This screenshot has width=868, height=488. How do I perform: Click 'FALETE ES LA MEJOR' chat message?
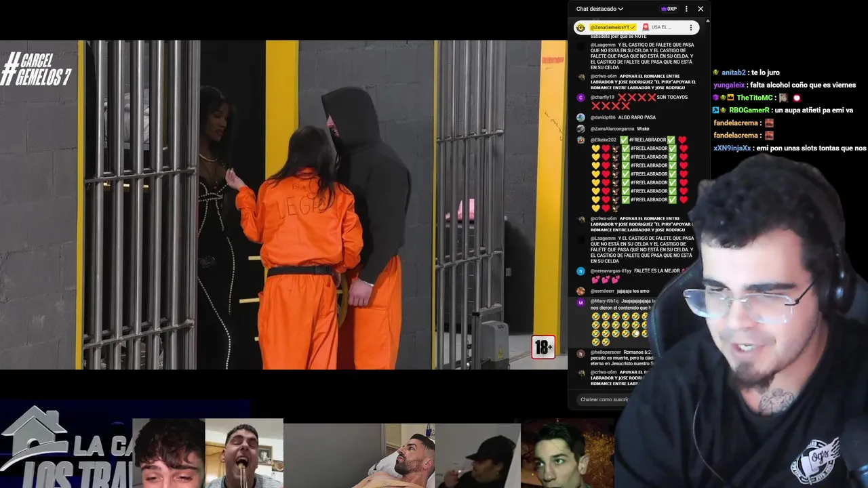[656, 271]
